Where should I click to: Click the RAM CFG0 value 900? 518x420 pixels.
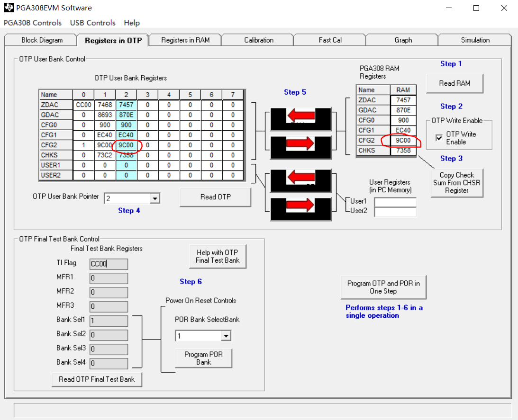[403, 120]
